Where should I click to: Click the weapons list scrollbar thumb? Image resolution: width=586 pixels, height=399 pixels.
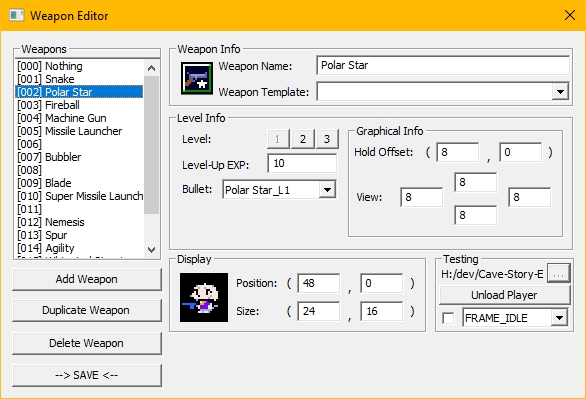tap(151, 145)
